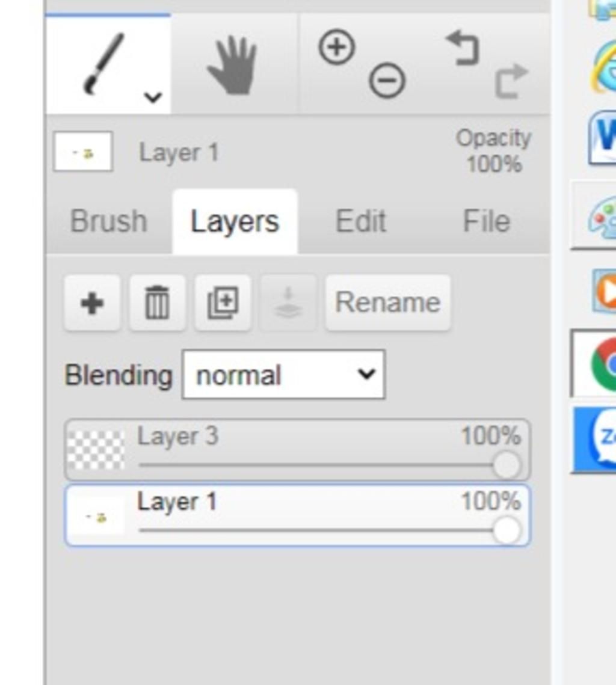Click the Rename button

[387, 303]
